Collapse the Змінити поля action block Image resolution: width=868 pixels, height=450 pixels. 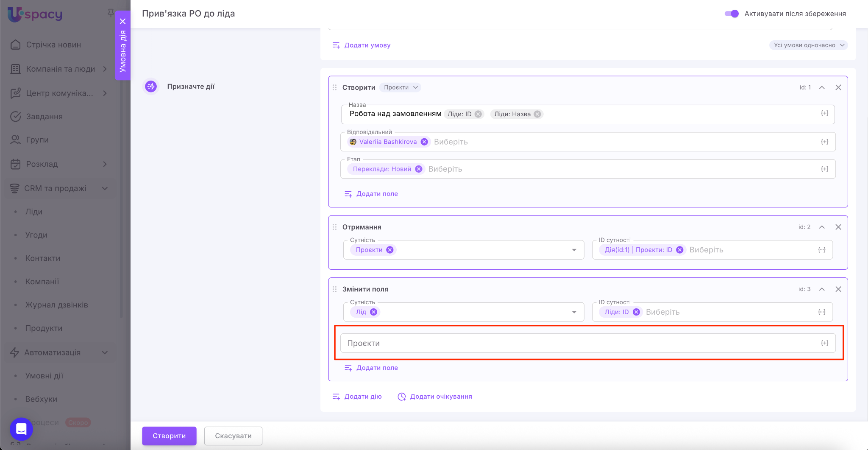click(822, 289)
